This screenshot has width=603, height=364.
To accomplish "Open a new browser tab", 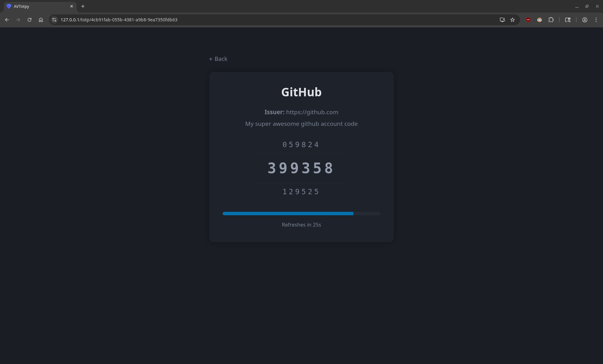I will pyautogui.click(x=83, y=6).
